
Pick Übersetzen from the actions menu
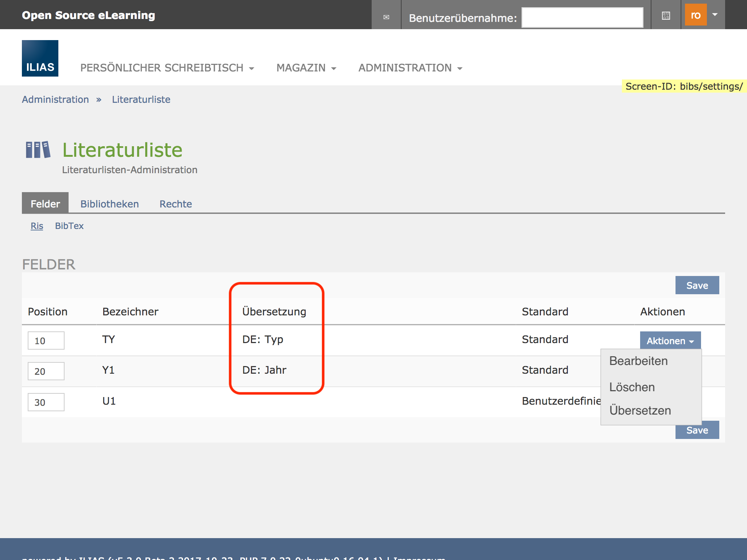(640, 411)
